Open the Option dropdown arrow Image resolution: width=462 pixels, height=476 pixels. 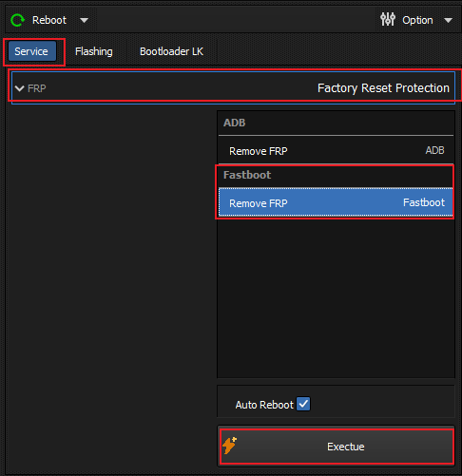pos(448,21)
